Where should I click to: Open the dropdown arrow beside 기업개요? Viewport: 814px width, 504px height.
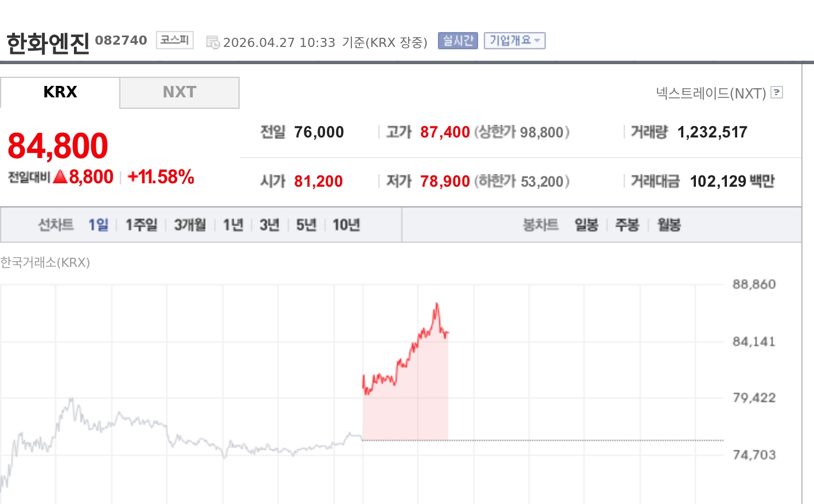537,41
